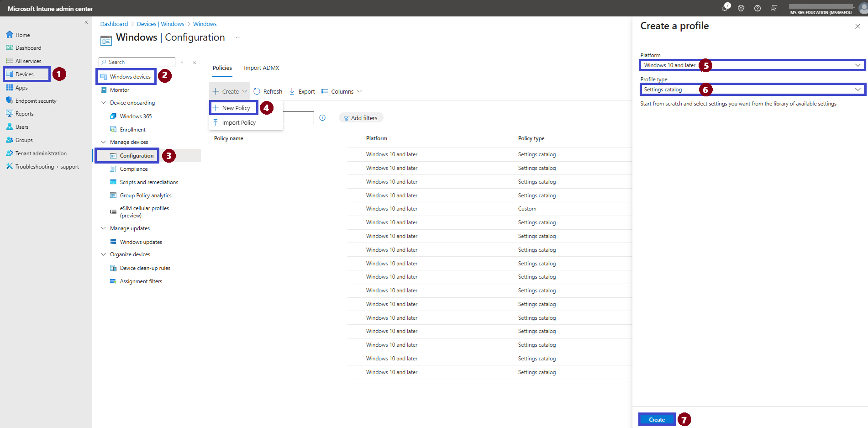Click the blue Create button
868x428 pixels.
(657, 419)
